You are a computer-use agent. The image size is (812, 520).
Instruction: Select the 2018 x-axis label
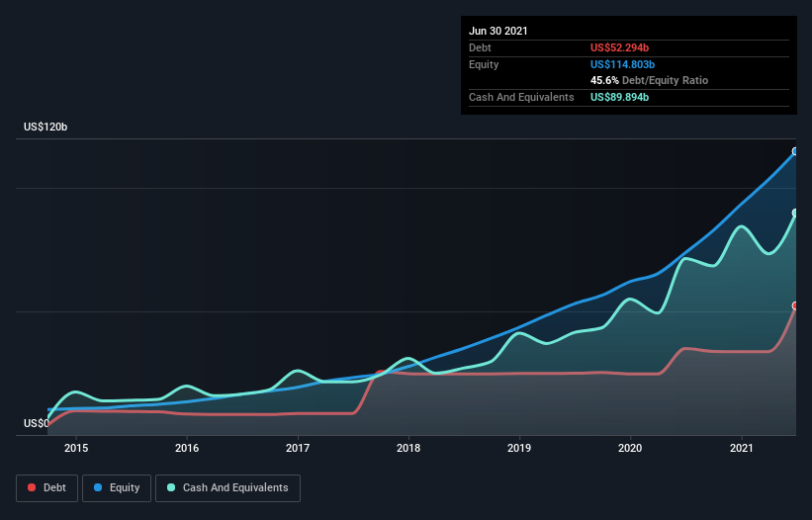(x=408, y=448)
